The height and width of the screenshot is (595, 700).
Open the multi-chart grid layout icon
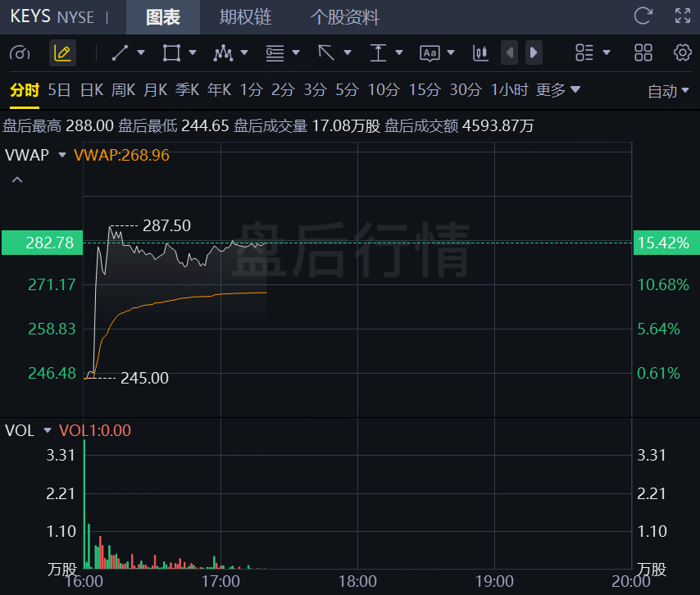click(643, 52)
